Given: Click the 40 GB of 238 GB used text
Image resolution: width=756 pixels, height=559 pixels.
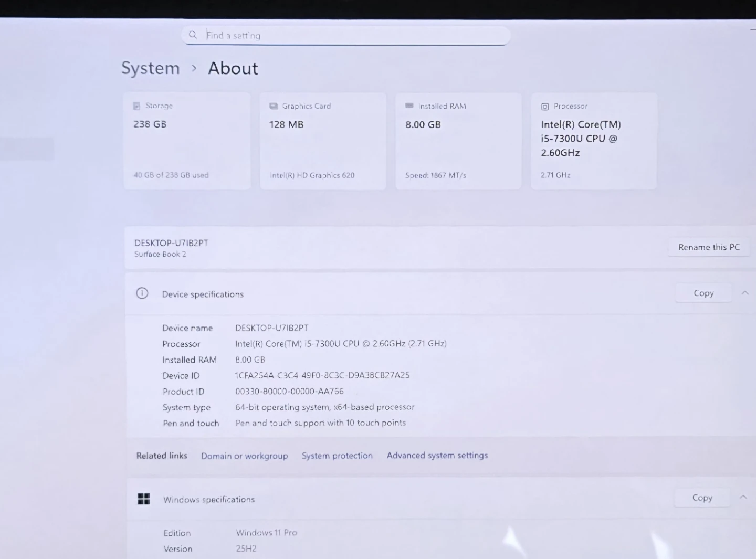Looking at the screenshot, I should coord(171,175).
